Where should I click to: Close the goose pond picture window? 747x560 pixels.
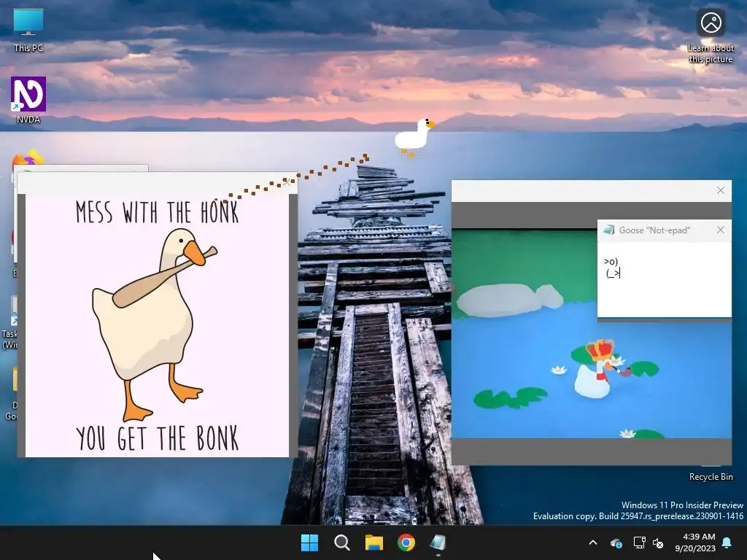coord(720,190)
